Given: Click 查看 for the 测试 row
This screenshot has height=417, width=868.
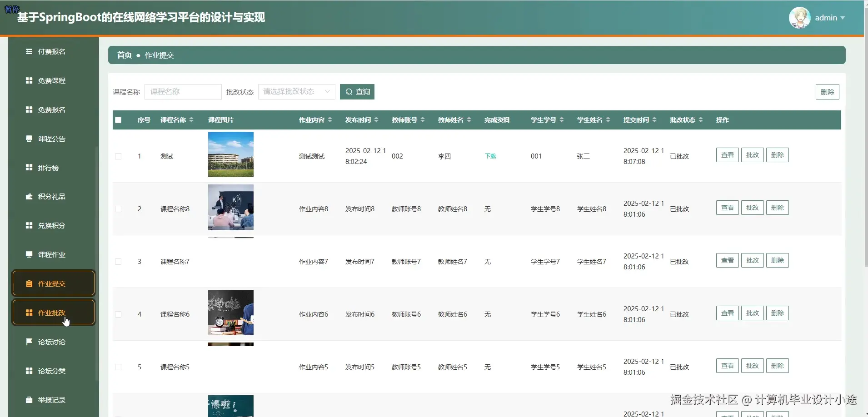Looking at the screenshot, I should [728, 155].
